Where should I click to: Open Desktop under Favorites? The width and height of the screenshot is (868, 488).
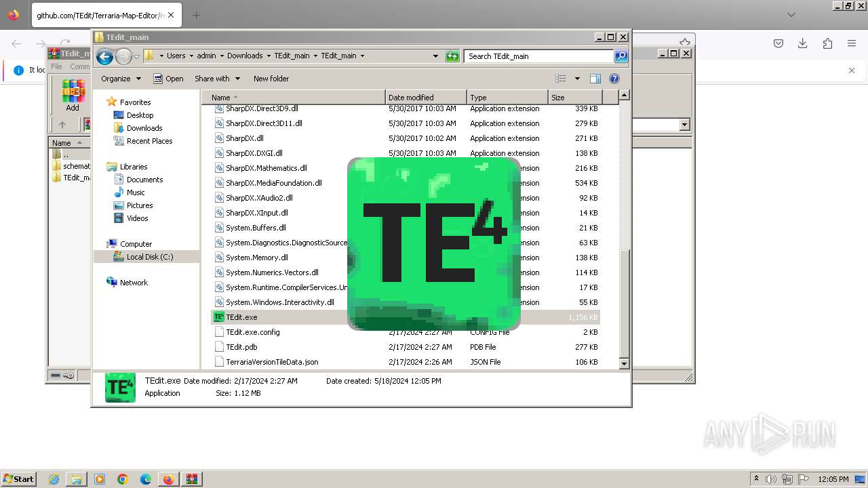tap(140, 115)
